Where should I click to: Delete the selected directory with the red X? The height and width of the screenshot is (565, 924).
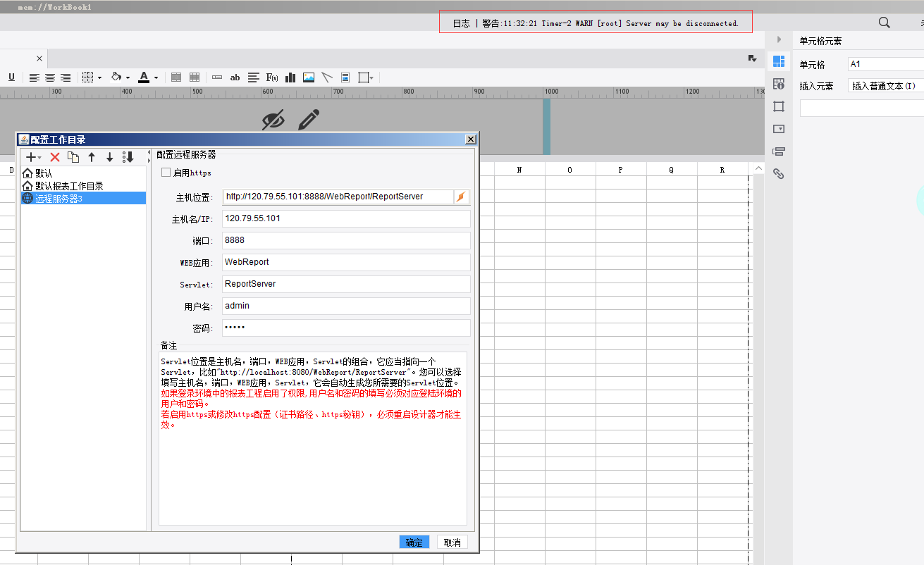coord(54,157)
